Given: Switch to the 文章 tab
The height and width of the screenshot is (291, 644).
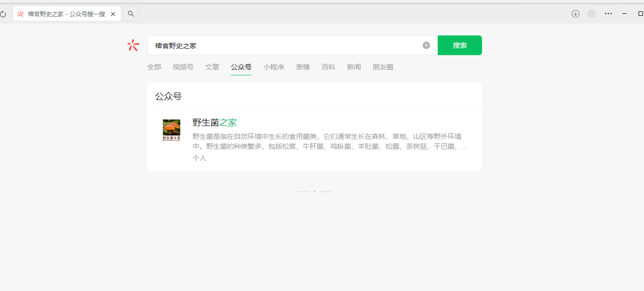Looking at the screenshot, I should point(212,67).
